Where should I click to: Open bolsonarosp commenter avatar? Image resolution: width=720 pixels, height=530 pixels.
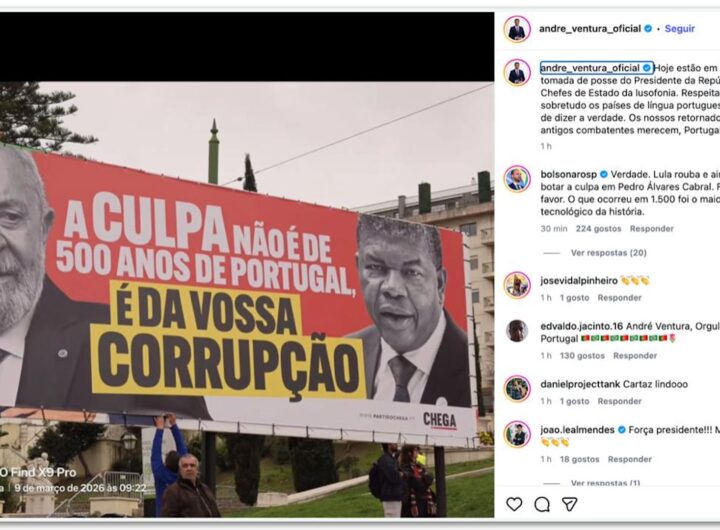coord(517,179)
